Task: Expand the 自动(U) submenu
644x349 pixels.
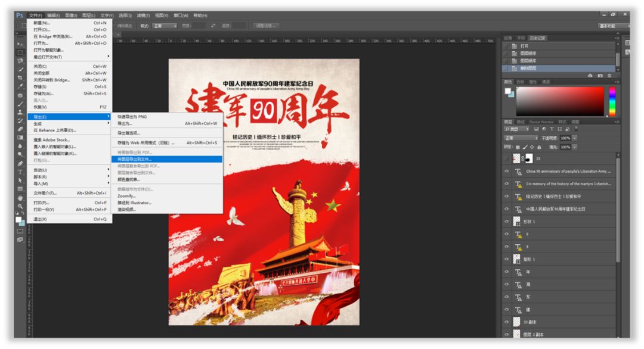Action: tap(69, 170)
